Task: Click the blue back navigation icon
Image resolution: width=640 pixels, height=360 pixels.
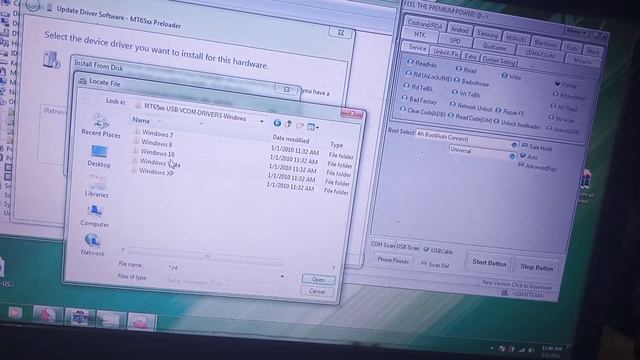Action: pos(277,123)
